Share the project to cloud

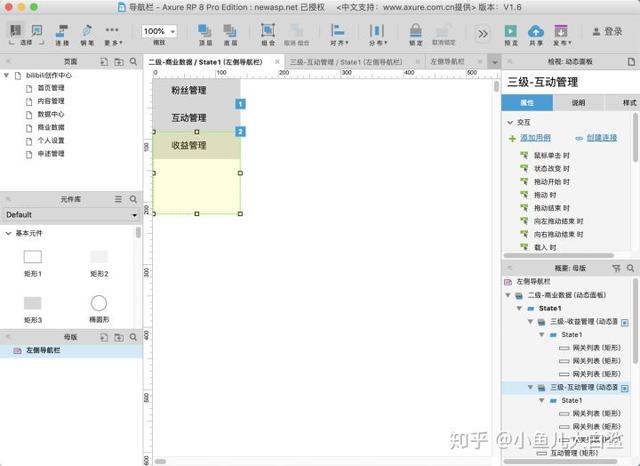536,34
